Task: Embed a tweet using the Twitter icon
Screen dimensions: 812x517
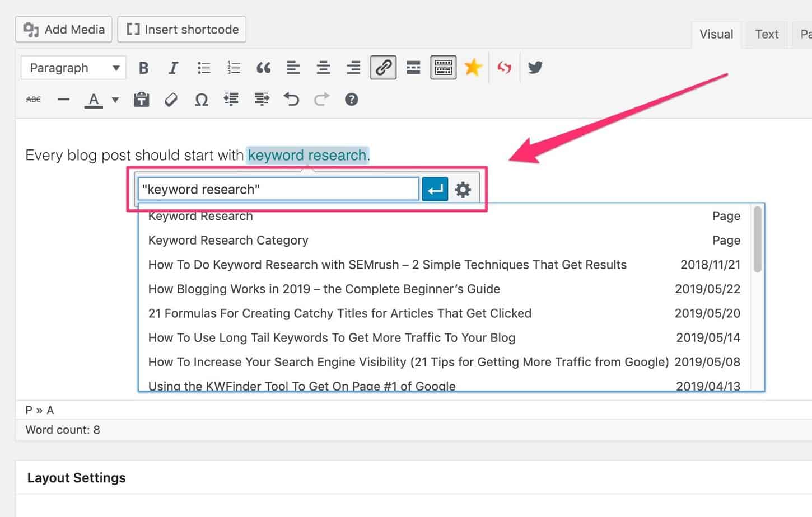Action: (x=535, y=67)
